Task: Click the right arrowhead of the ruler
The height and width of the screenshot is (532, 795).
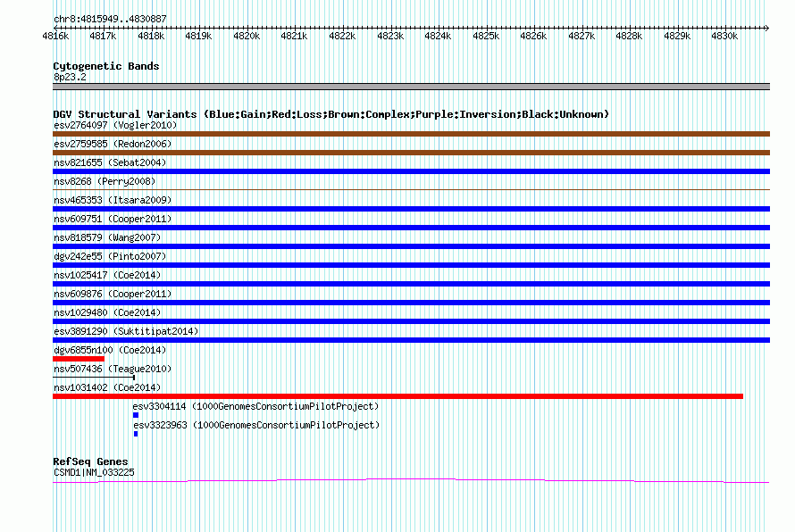Action: click(x=767, y=28)
